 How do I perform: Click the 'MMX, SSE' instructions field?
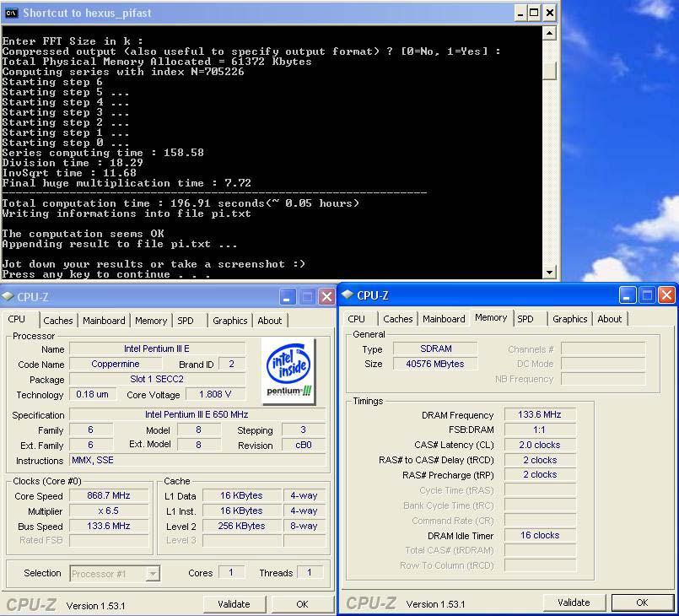(197, 460)
